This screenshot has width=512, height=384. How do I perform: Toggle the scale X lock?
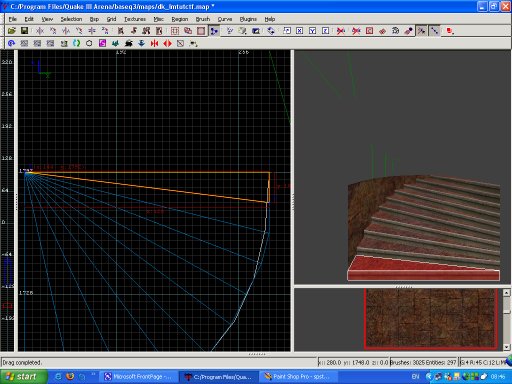[x=299, y=31]
